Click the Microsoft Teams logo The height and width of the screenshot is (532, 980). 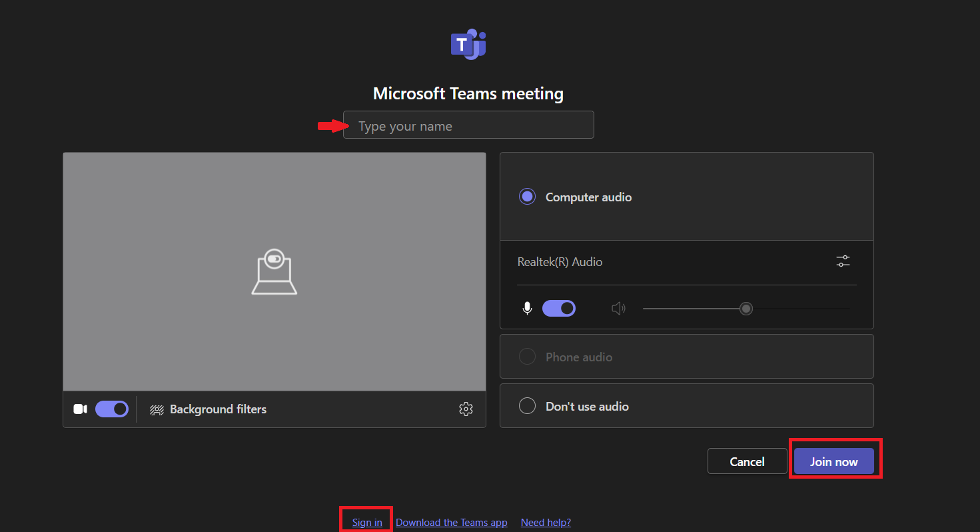[468, 45]
